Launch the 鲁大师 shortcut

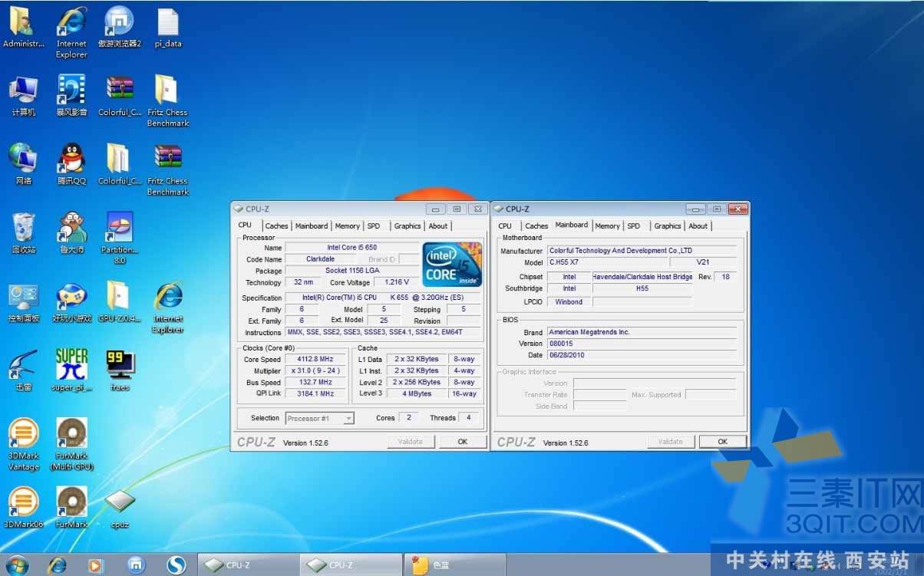pos(71,233)
